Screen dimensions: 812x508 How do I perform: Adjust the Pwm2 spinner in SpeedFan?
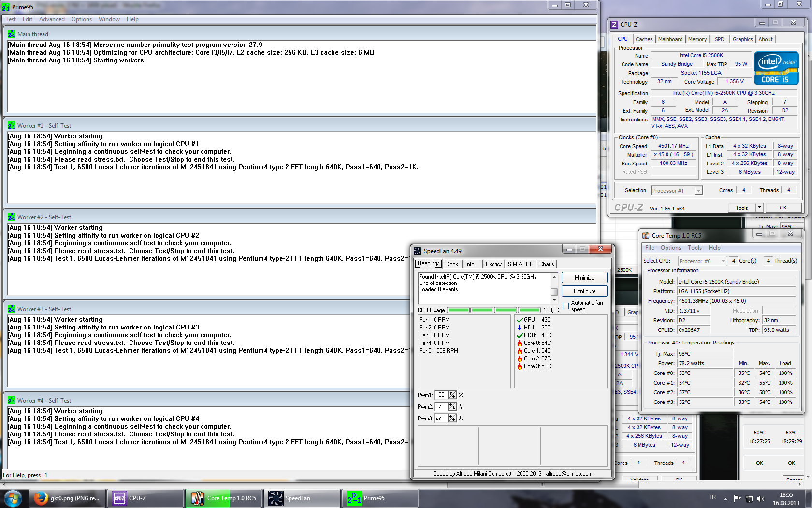pyautogui.click(x=452, y=407)
